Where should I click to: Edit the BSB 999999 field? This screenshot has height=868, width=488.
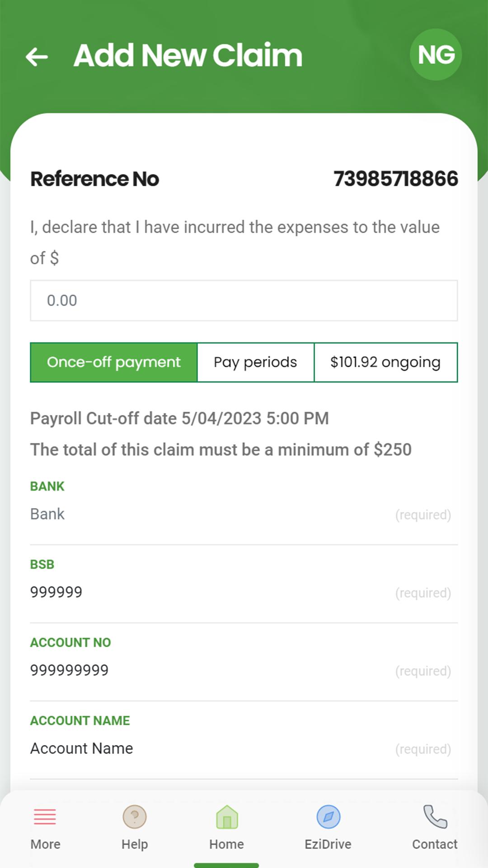[244, 592]
